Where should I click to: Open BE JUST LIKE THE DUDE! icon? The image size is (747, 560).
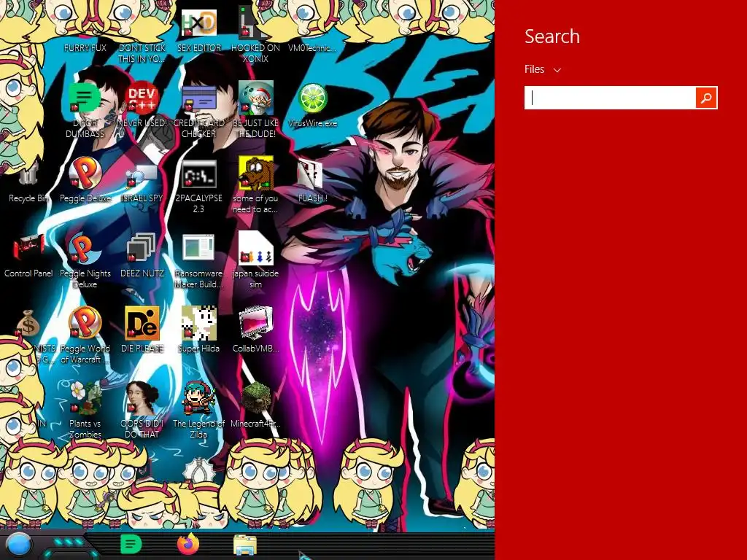(x=256, y=98)
